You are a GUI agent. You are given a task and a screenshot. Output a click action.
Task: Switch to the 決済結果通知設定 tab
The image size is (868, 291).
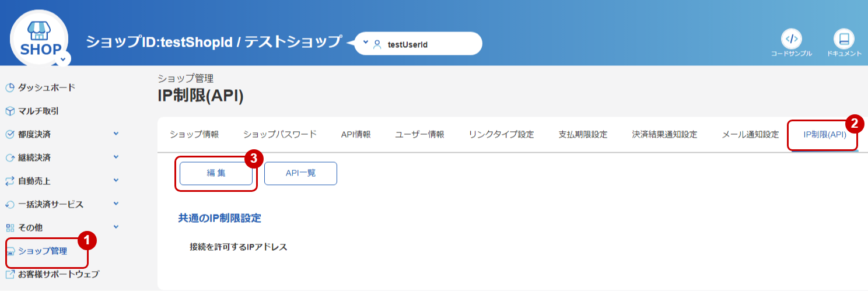[664, 135]
